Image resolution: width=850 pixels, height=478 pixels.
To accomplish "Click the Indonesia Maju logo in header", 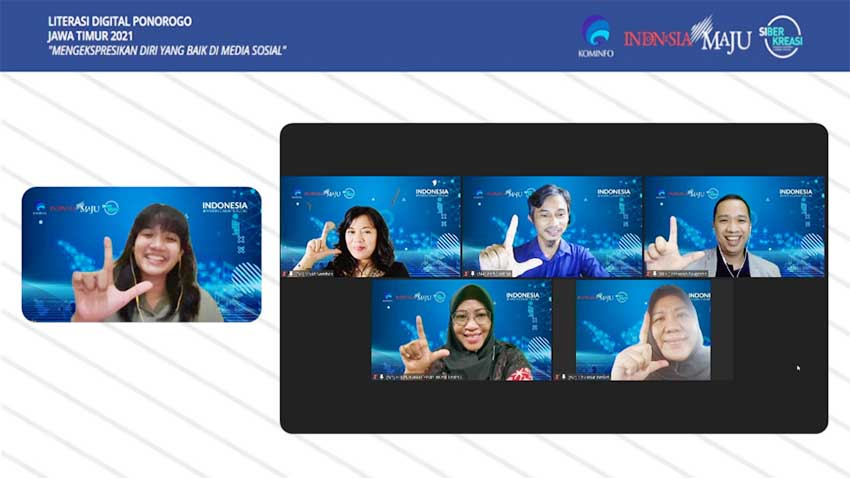I will [686, 36].
